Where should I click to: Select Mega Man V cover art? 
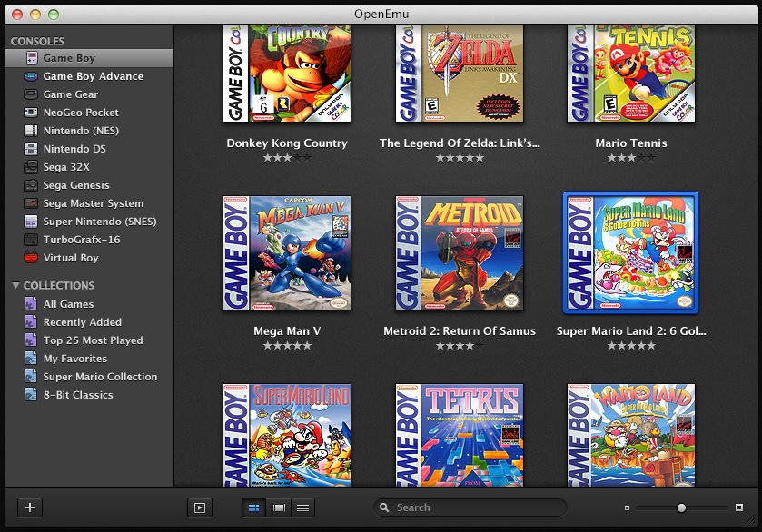[x=287, y=252]
